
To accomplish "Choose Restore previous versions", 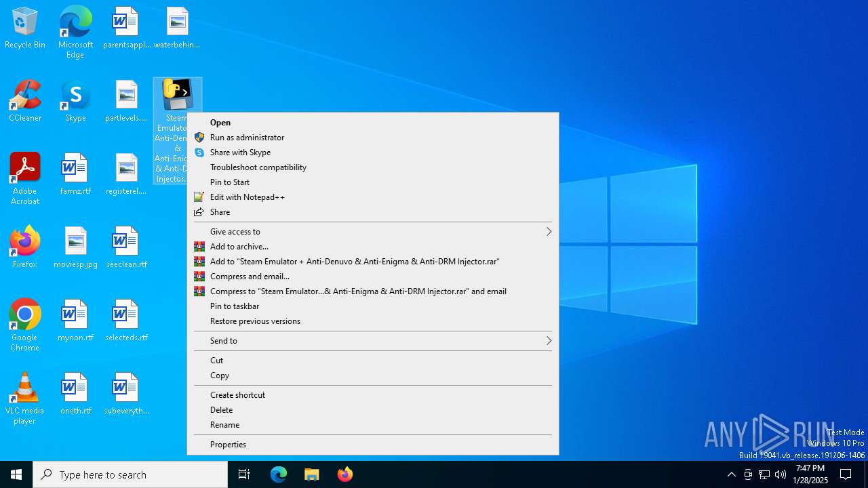I will point(373,321).
